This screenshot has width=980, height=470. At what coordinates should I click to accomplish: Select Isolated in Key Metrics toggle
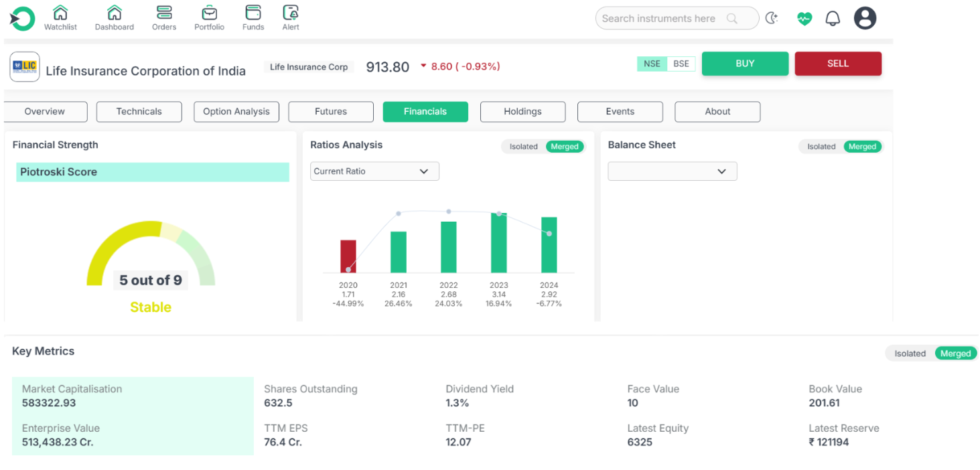(910, 354)
